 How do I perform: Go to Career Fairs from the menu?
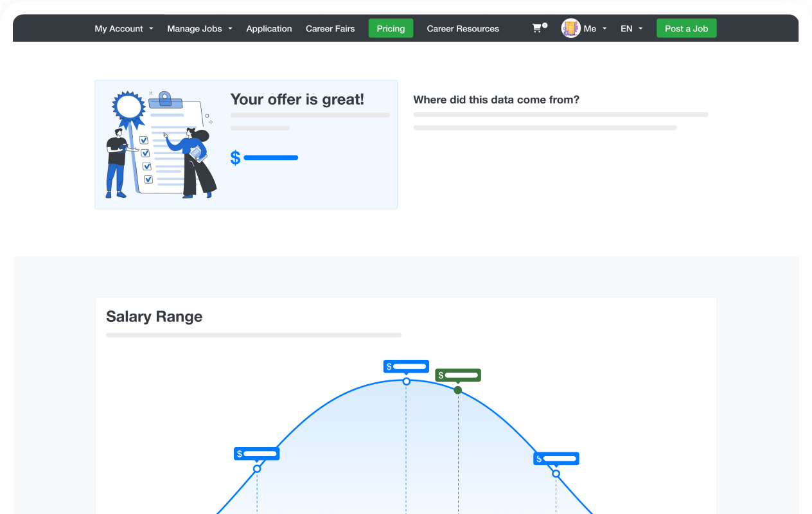point(330,28)
